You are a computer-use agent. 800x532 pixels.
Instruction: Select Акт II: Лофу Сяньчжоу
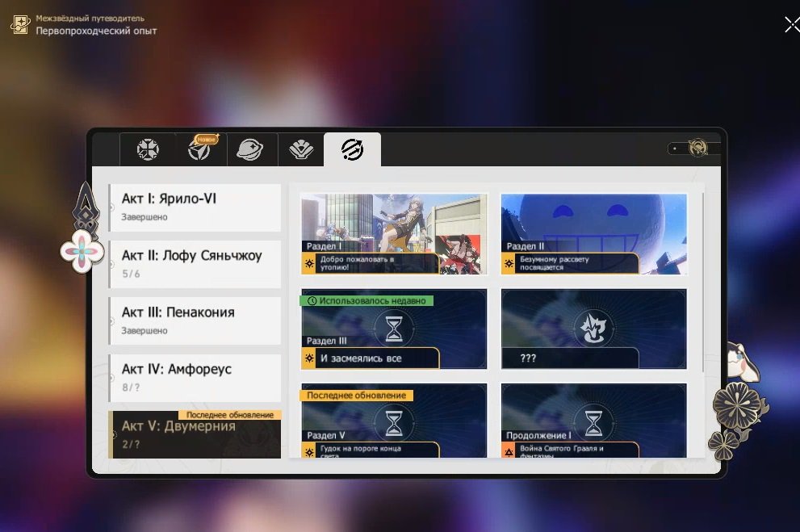[195, 264]
